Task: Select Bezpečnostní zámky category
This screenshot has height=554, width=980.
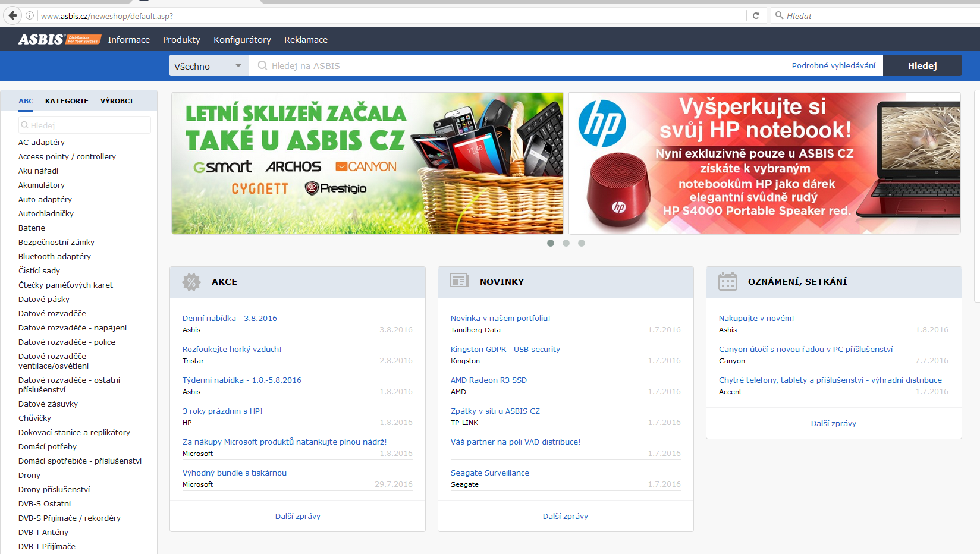Action: pos(56,243)
